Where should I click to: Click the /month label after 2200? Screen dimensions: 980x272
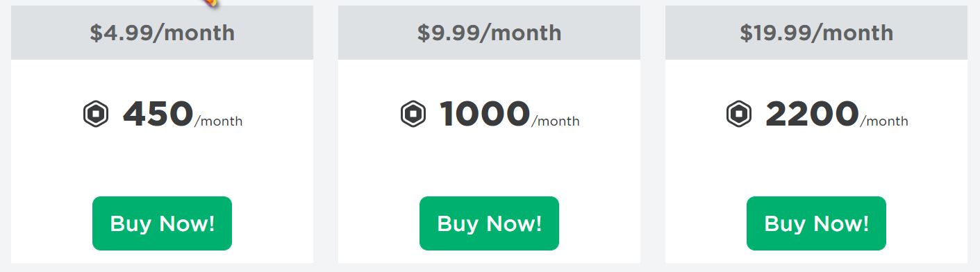[x=884, y=121]
